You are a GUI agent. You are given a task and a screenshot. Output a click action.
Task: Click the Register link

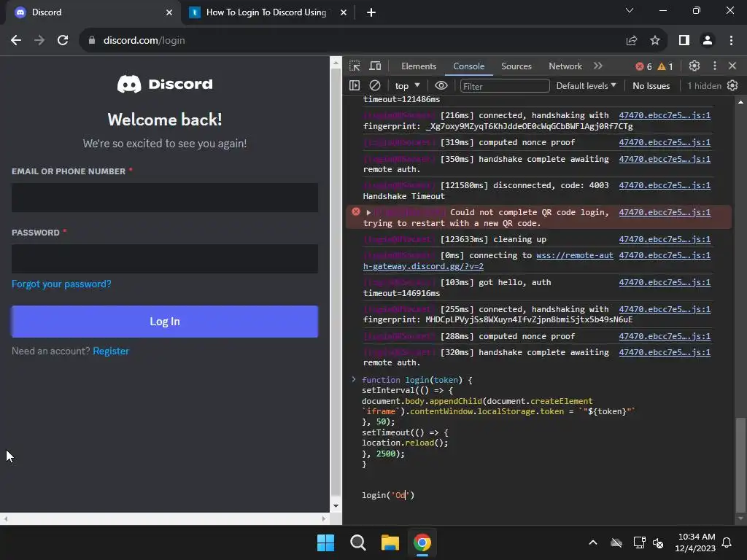point(111,351)
